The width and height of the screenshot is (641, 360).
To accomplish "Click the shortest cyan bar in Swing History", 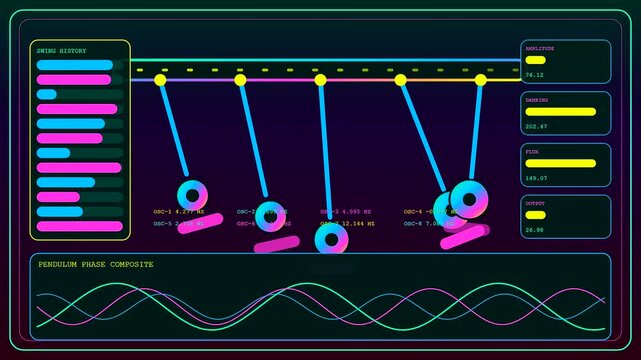I will pyautogui.click(x=47, y=94).
